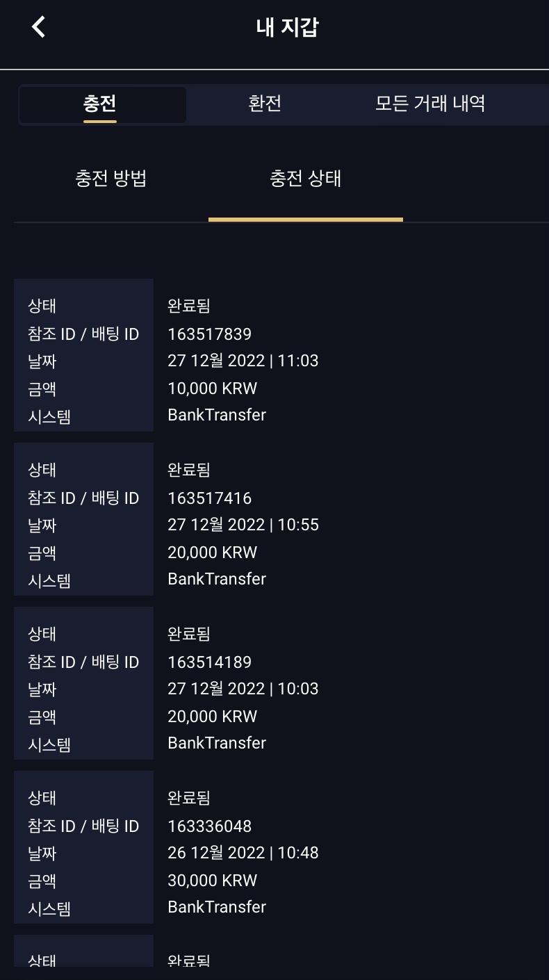
Task: Click reference ID 163514189
Action: [209, 662]
